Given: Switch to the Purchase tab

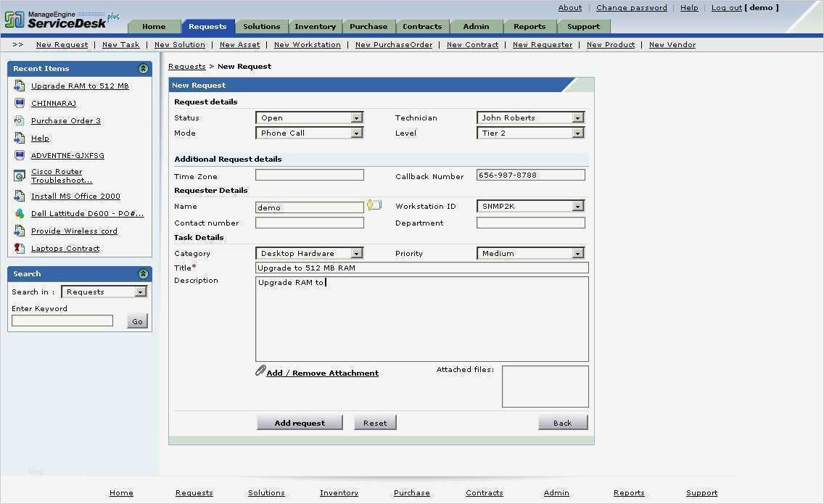Looking at the screenshot, I should pos(368,26).
